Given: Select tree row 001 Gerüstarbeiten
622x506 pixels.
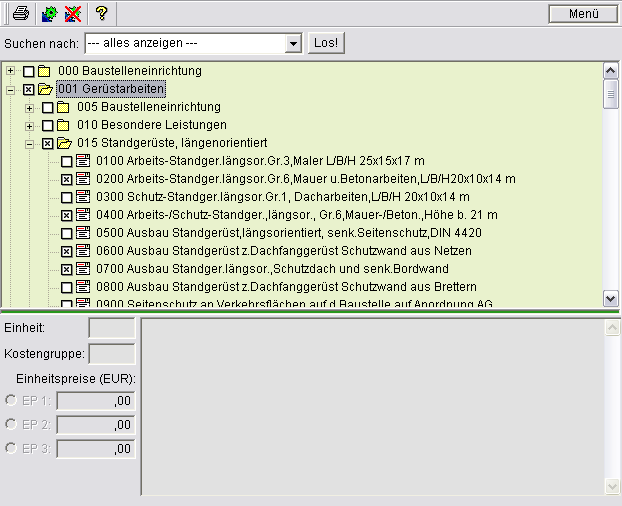Looking at the screenshot, I should [111, 89].
